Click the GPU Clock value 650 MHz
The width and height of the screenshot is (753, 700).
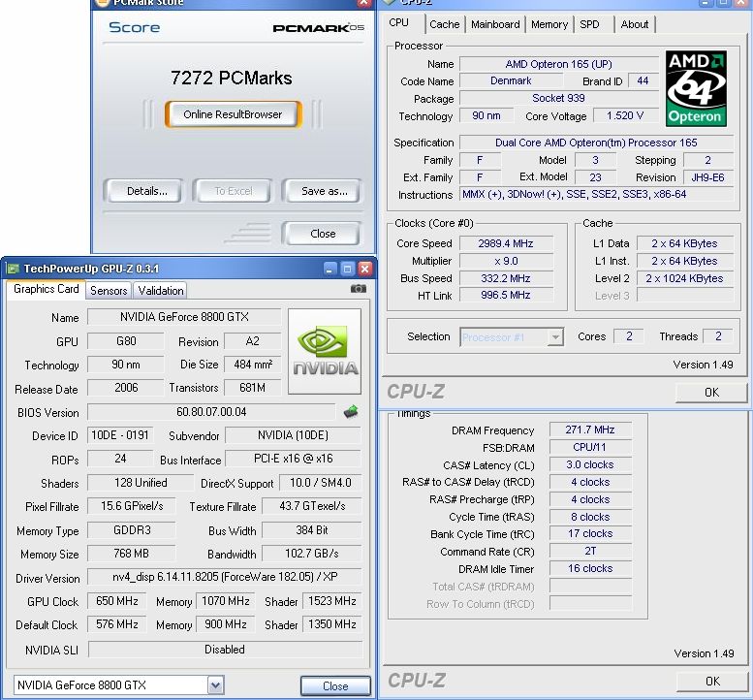coord(116,601)
